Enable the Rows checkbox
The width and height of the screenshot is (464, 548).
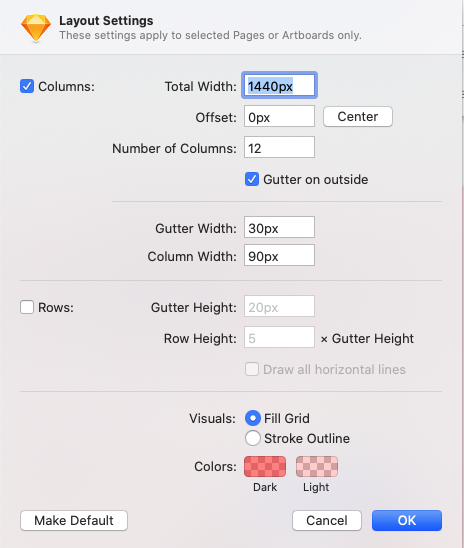[27, 307]
